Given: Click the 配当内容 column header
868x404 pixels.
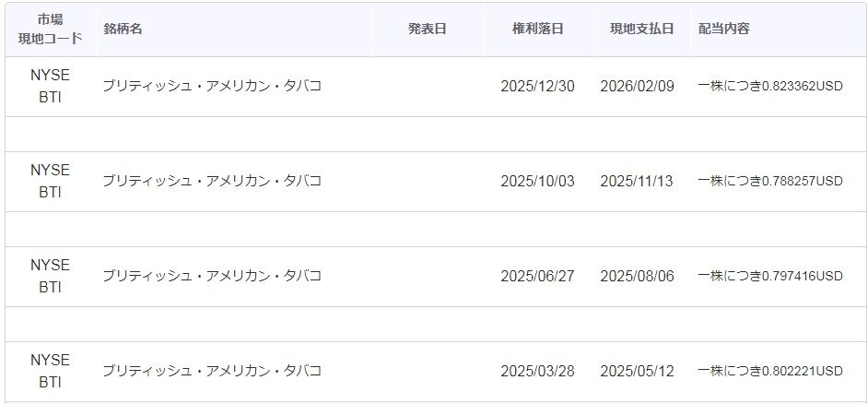Looking at the screenshot, I should coord(724,29).
